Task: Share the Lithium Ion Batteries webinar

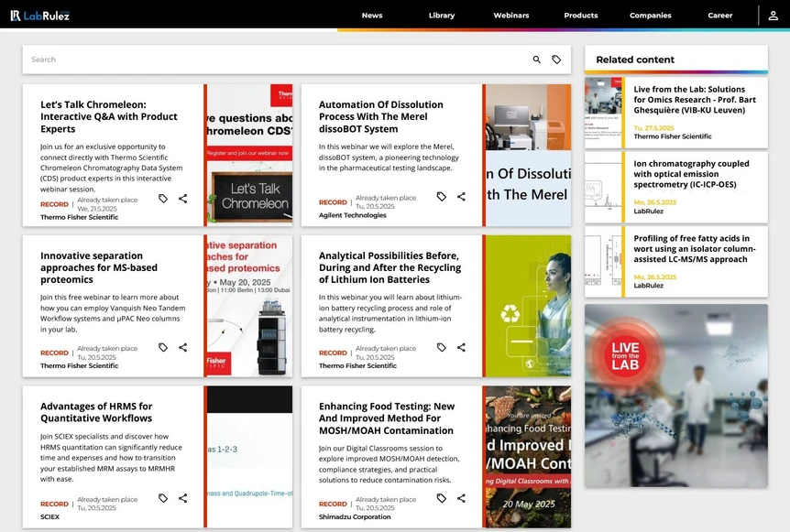Action: coord(461,348)
